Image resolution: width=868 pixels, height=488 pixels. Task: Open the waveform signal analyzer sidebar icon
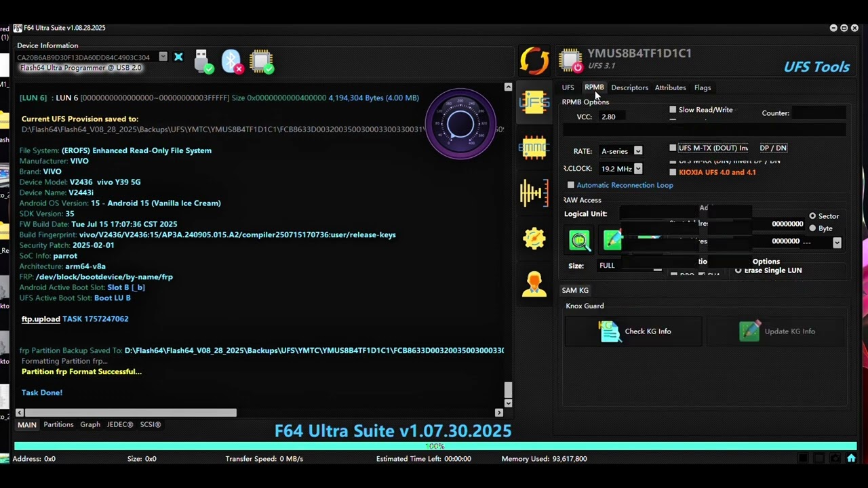coord(534,193)
